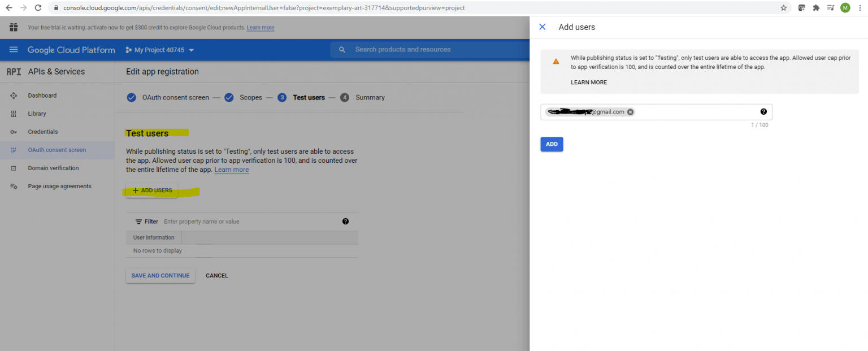Go back to the Scopes step

251,97
